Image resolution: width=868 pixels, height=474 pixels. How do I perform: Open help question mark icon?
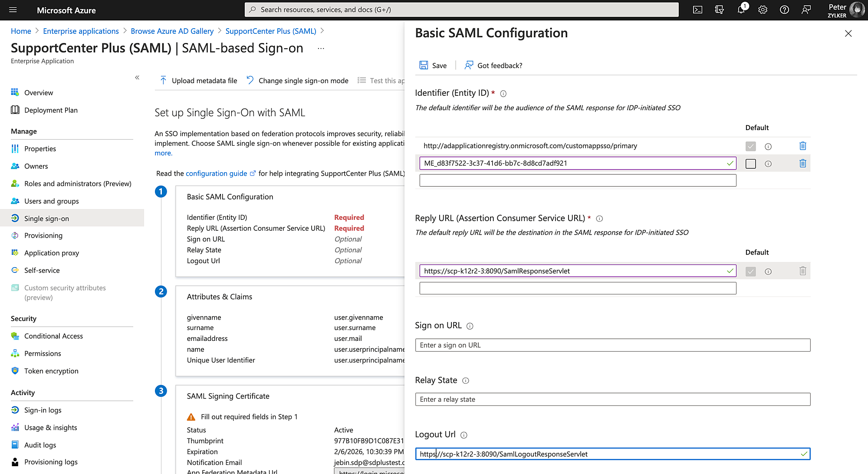784,10
